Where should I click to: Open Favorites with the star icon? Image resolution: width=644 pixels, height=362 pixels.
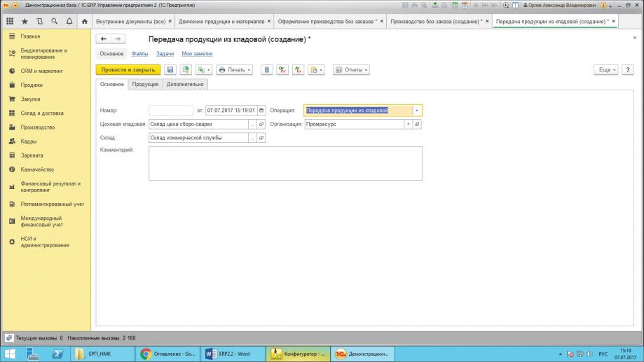pyautogui.click(x=25, y=22)
